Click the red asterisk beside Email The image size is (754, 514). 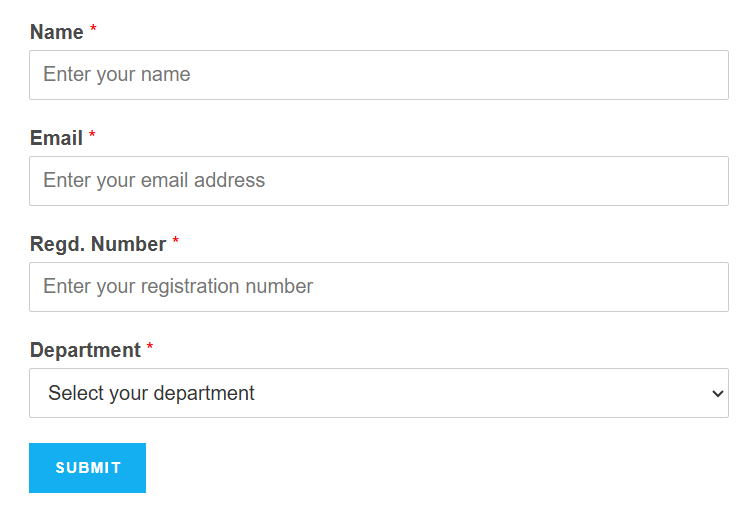(x=92, y=134)
